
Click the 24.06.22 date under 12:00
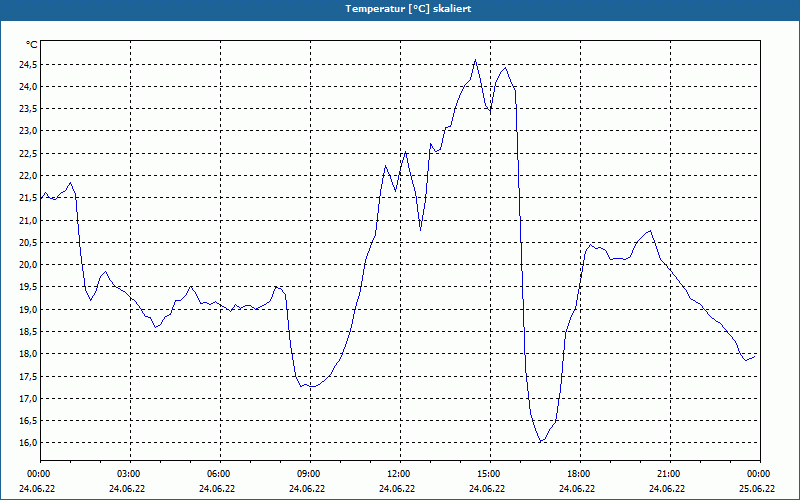click(x=397, y=488)
